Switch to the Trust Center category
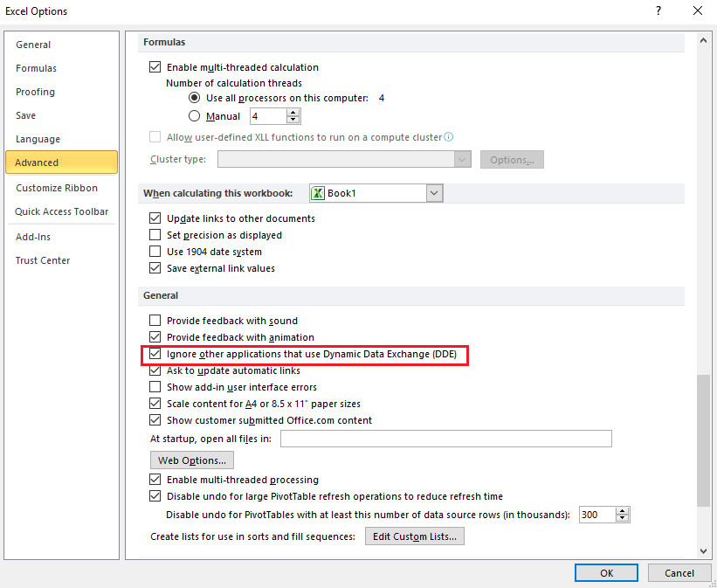This screenshot has width=717, height=588. click(x=43, y=260)
